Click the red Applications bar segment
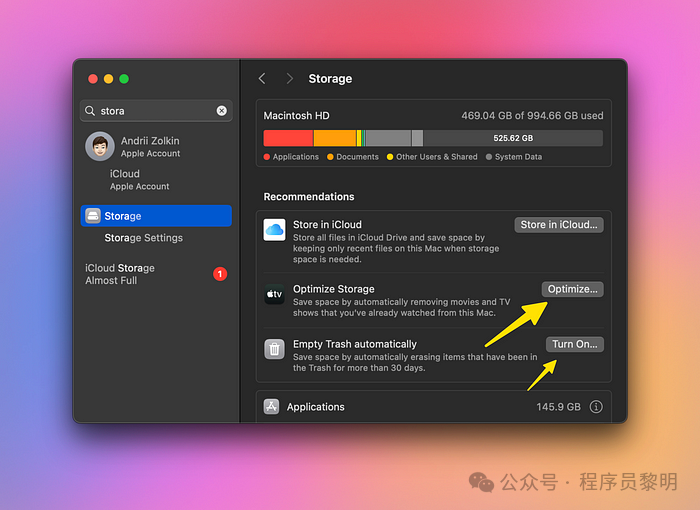The height and width of the screenshot is (510, 700). (x=288, y=138)
